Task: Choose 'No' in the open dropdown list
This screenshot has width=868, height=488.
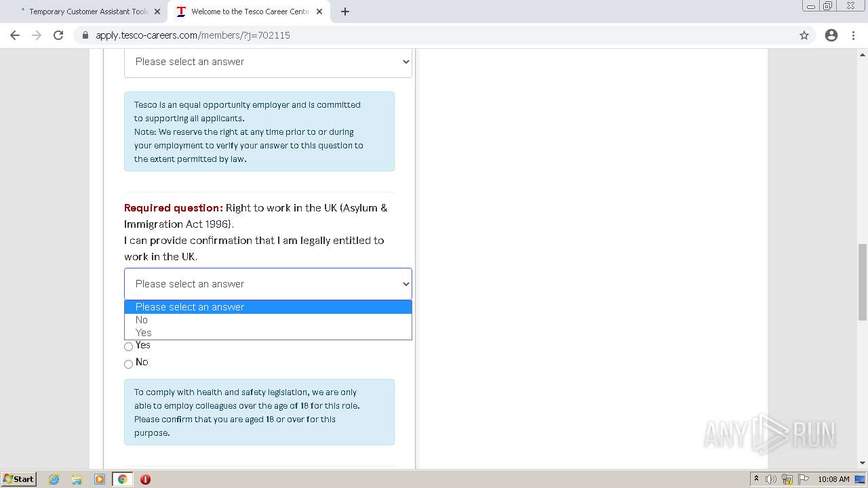Action: pyautogui.click(x=268, y=320)
